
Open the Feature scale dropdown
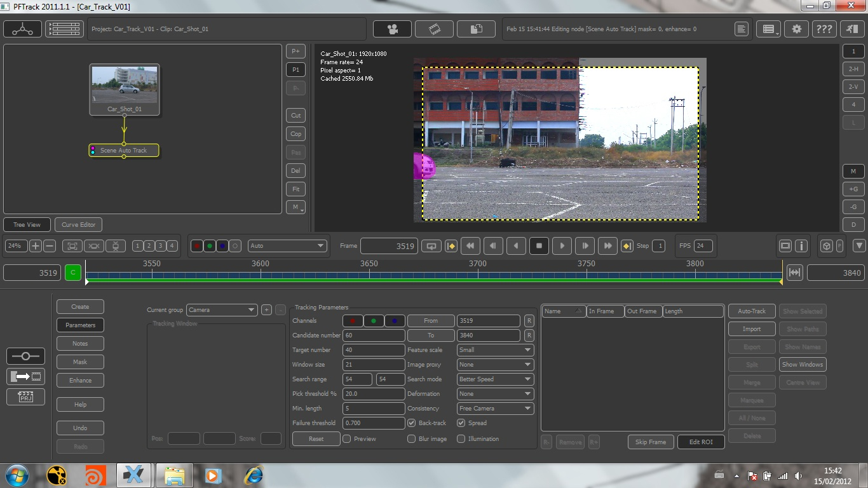495,349
